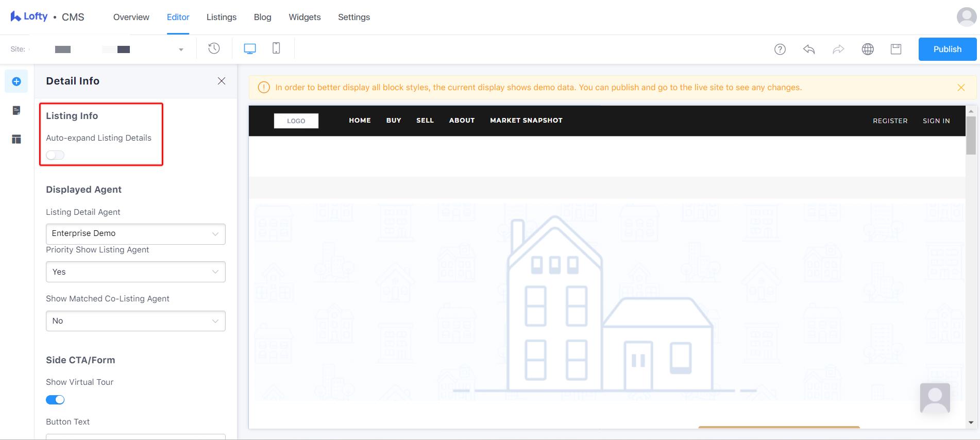
Task: Dismiss the demo data notice banner
Action: pos(961,88)
